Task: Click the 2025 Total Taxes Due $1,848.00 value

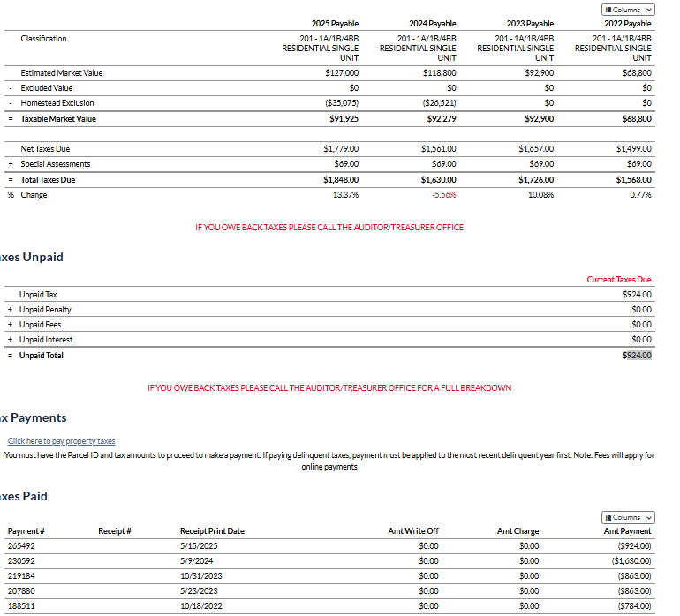Action: pos(341,180)
